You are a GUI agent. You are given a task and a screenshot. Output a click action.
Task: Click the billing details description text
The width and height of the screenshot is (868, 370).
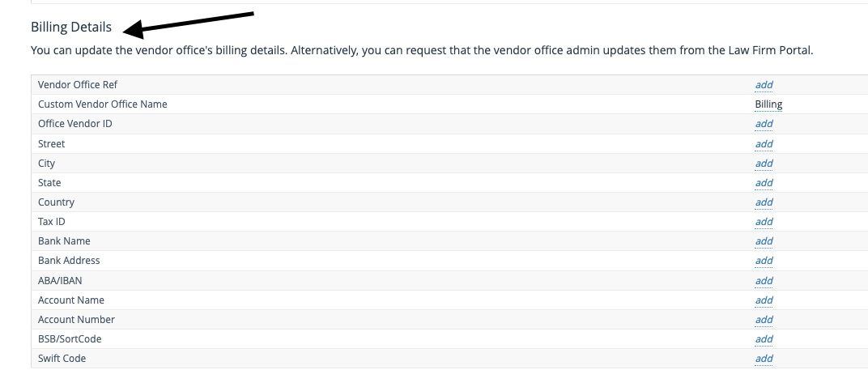tap(422, 50)
